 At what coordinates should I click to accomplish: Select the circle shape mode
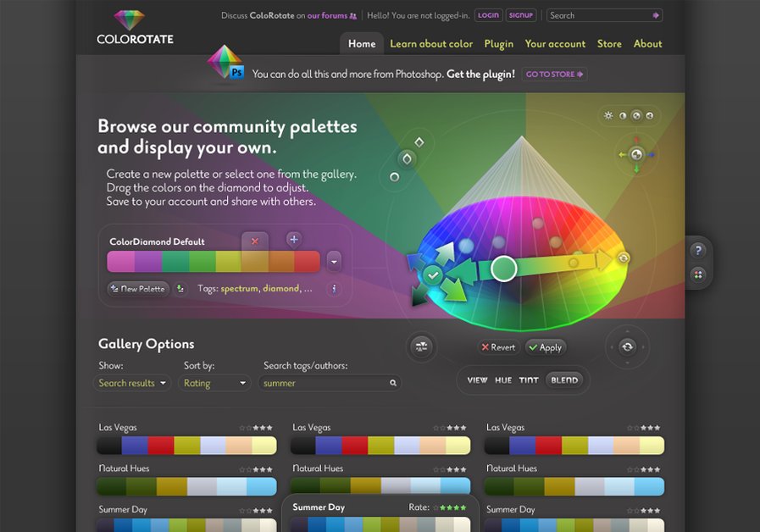(395, 177)
